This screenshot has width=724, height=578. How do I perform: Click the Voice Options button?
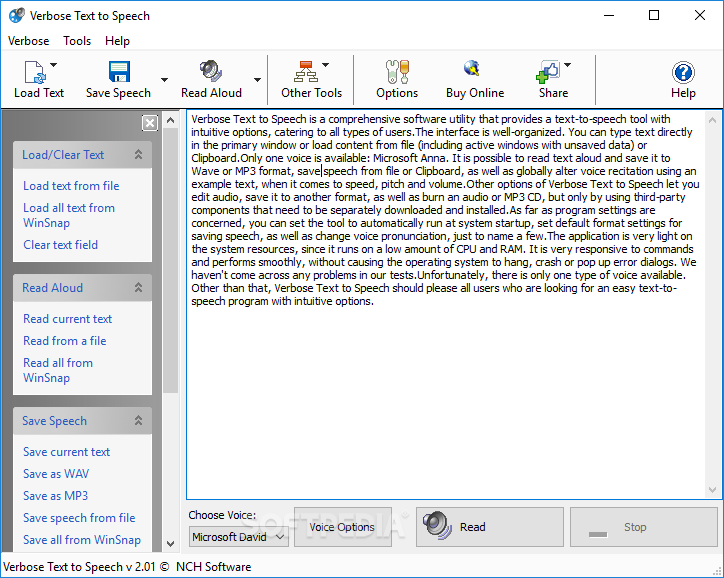tap(342, 527)
